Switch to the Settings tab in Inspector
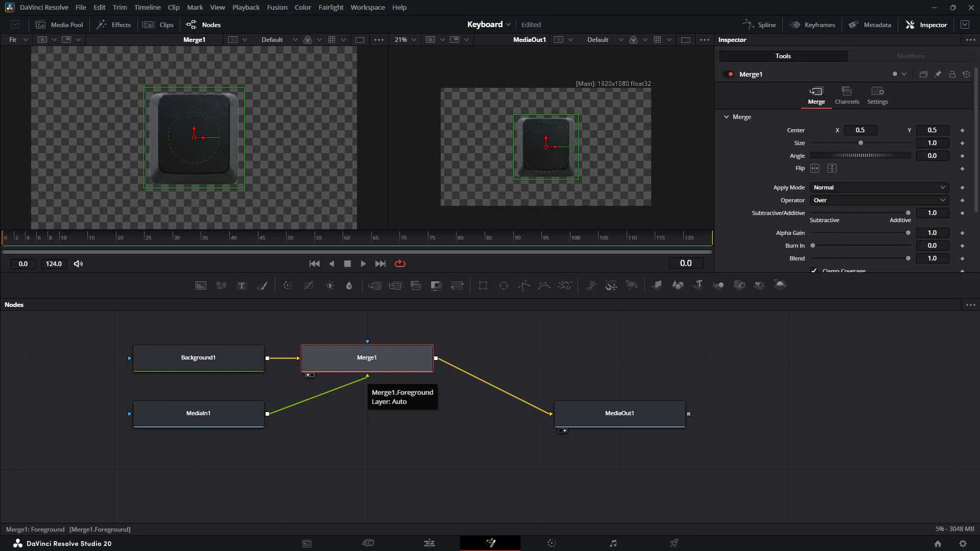Screen dimensions: 980x551 pyautogui.click(x=877, y=95)
